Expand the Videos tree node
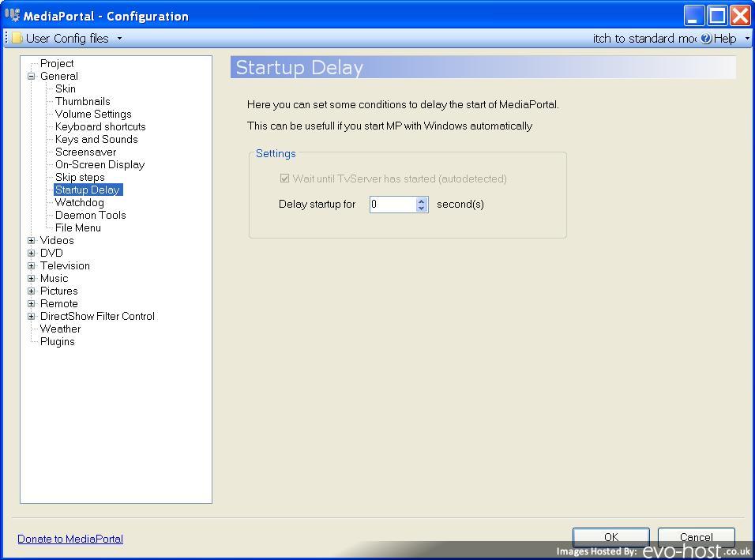The image size is (755, 560). (32, 240)
